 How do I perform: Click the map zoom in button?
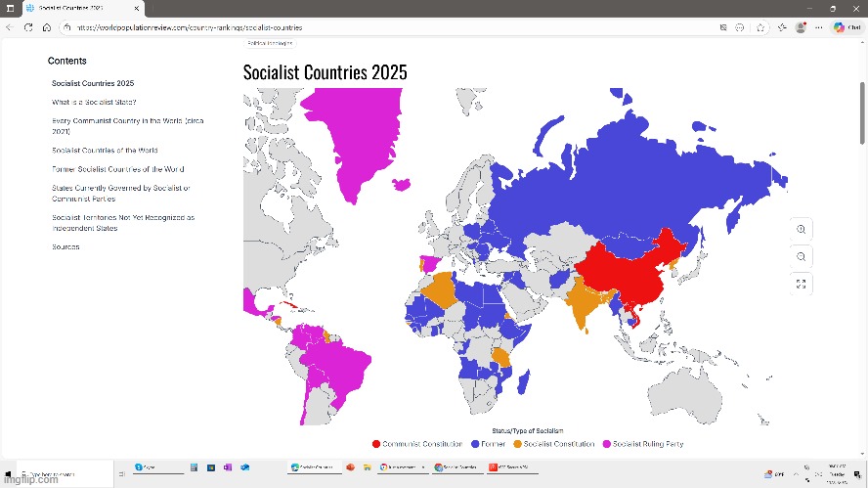coord(801,230)
